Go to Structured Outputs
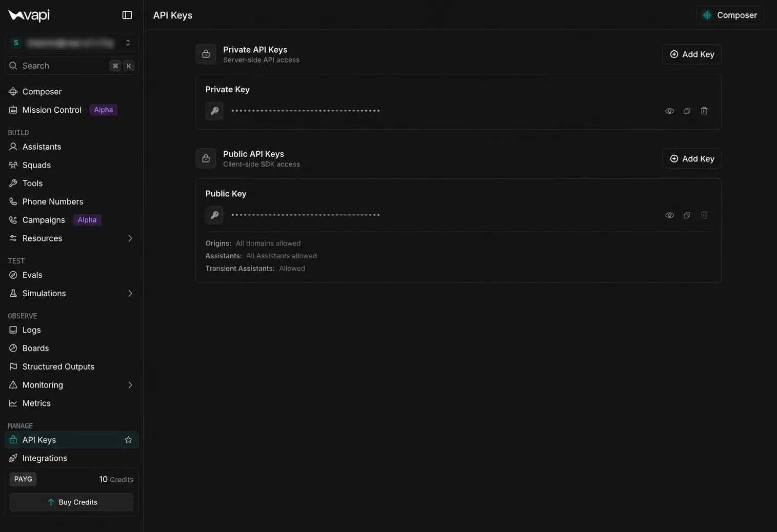Image resolution: width=777 pixels, height=532 pixels. [72, 367]
